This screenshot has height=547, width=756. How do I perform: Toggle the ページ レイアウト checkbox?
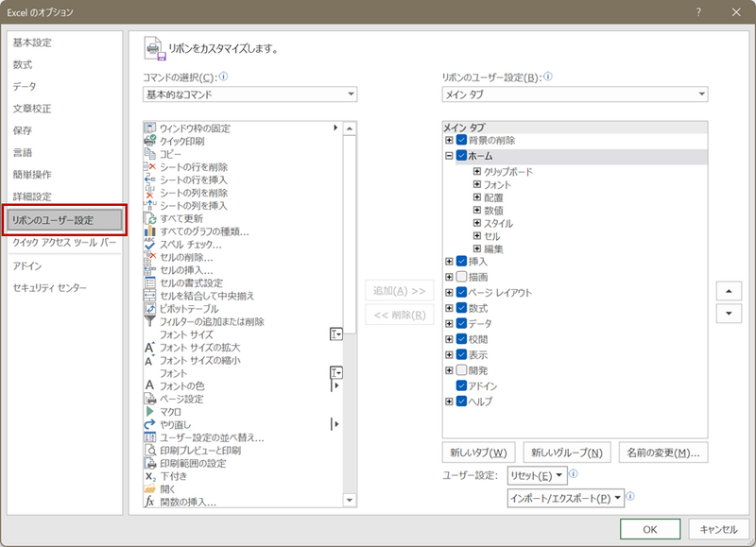(x=461, y=292)
